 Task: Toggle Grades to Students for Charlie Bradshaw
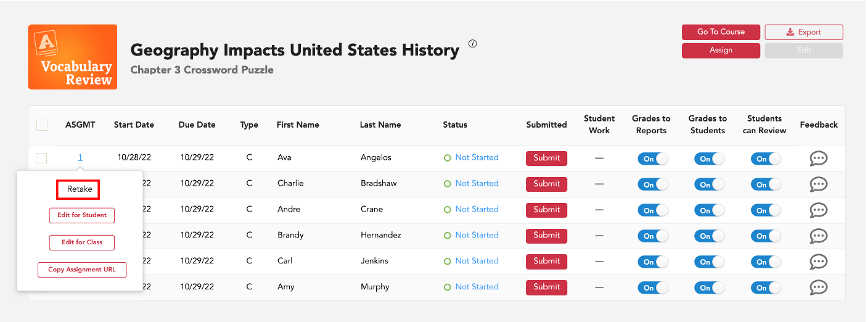710,185
